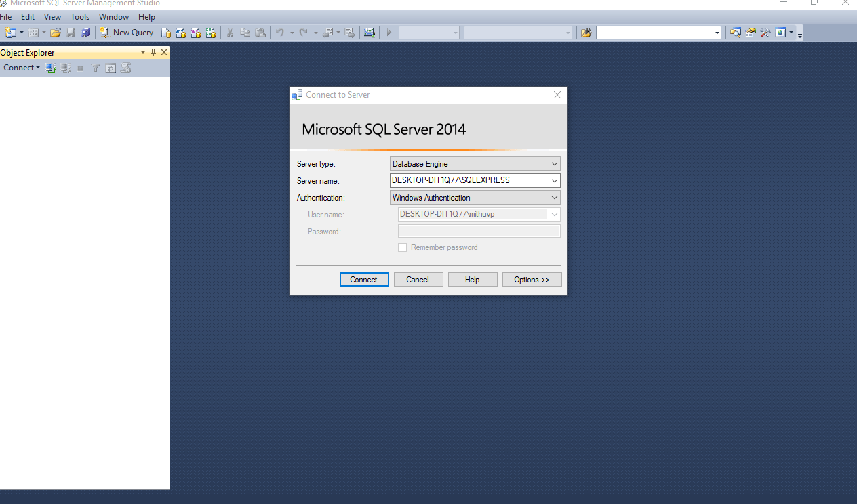857x504 pixels.
Task: Click the User name combo box
Action: (x=479, y=215)
